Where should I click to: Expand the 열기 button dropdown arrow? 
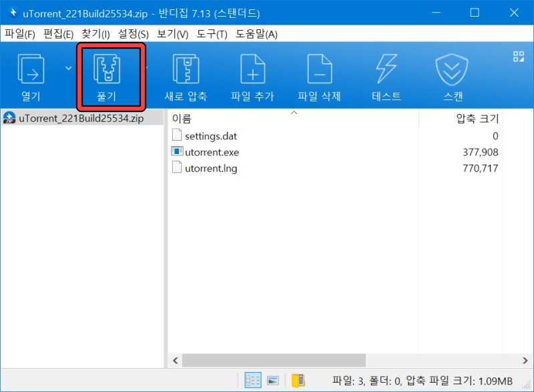(69, 67)
